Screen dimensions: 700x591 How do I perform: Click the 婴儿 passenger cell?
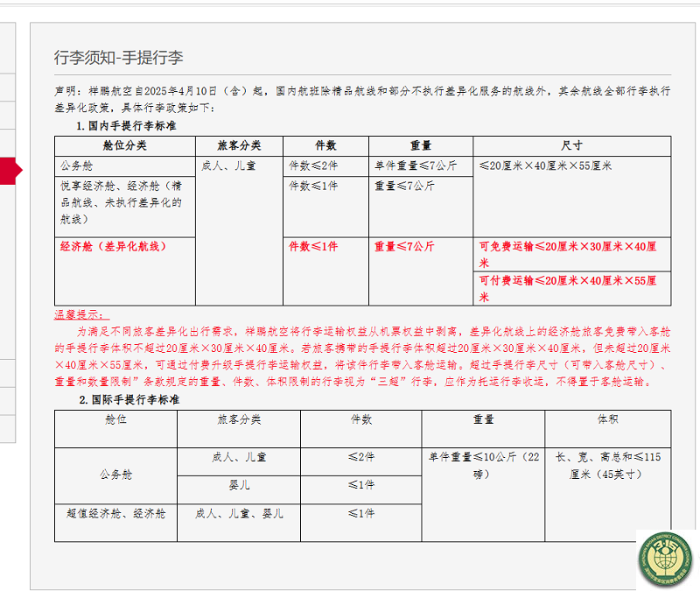(x=239, y=489)
